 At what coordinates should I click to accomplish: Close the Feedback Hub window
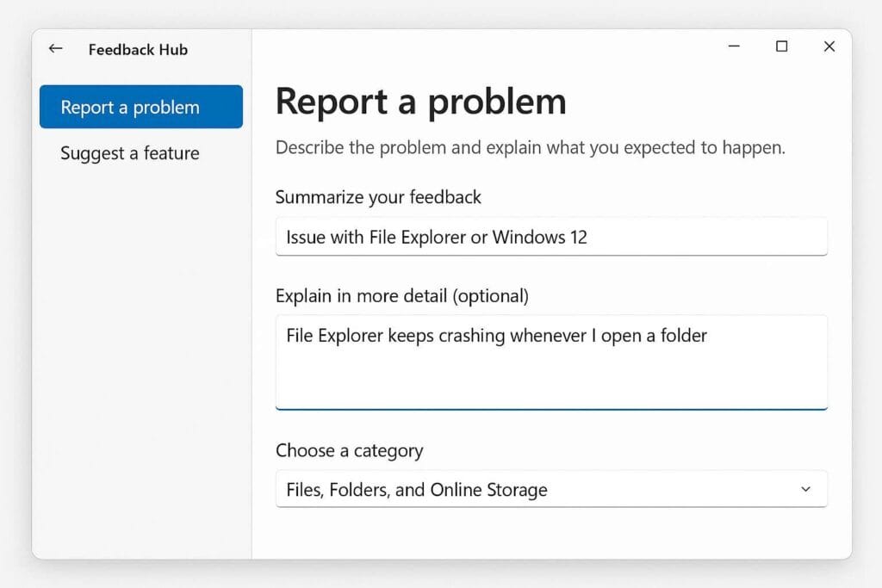coord(829,46)
